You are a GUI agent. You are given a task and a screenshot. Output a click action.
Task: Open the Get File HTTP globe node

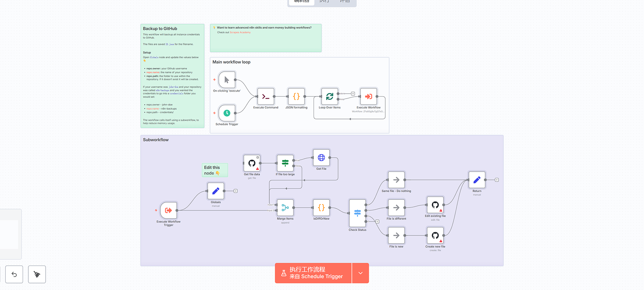(321, 158)
